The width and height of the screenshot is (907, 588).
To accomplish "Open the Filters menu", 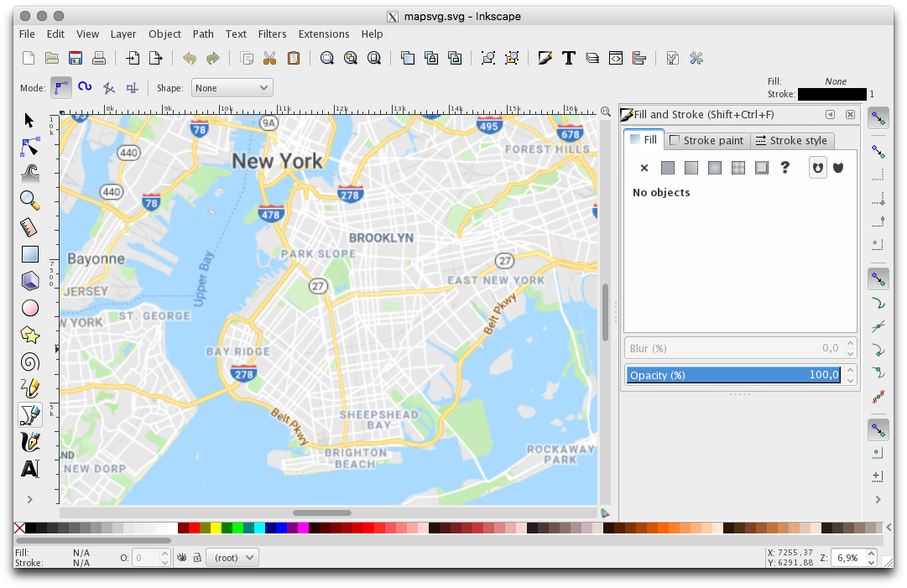I will 272,34.
